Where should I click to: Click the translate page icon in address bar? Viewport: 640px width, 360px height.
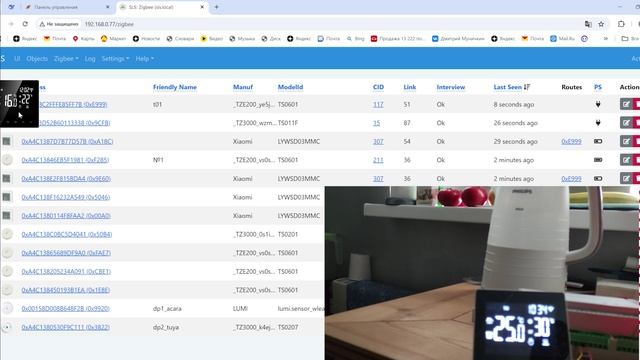588,24
